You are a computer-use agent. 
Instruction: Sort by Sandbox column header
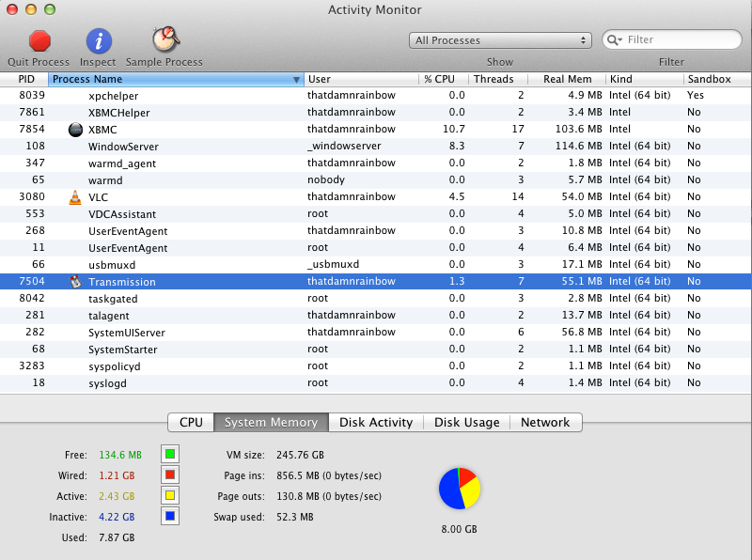coord(717,79)
